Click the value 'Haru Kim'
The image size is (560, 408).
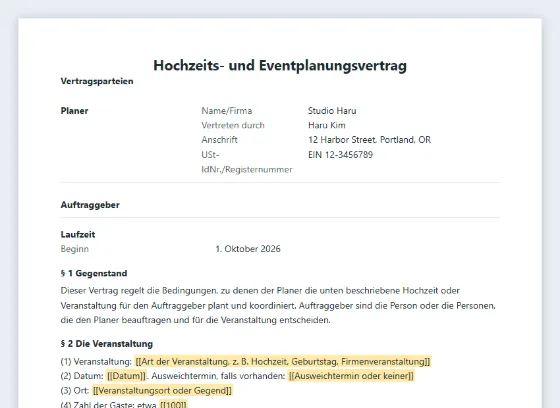pos(327,125)
